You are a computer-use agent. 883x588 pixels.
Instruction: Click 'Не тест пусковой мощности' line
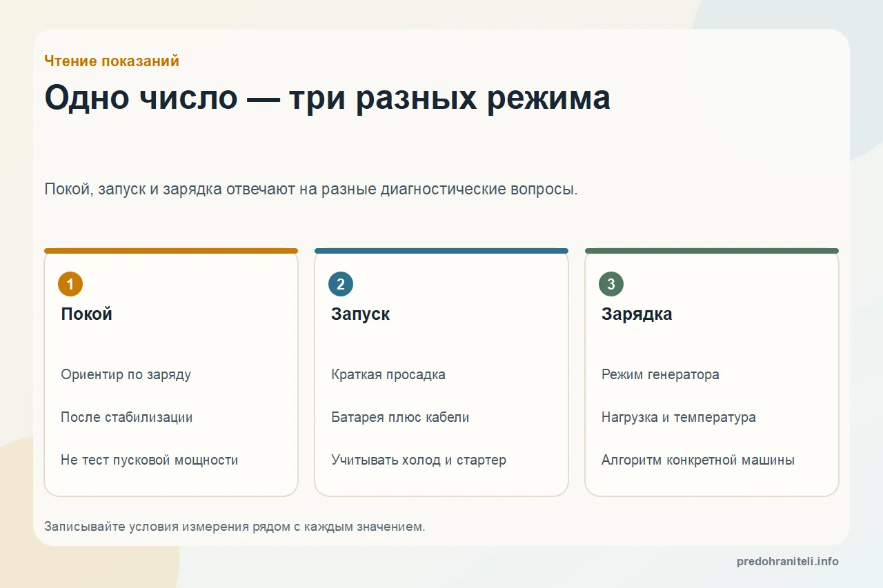[x=149, y=460]
